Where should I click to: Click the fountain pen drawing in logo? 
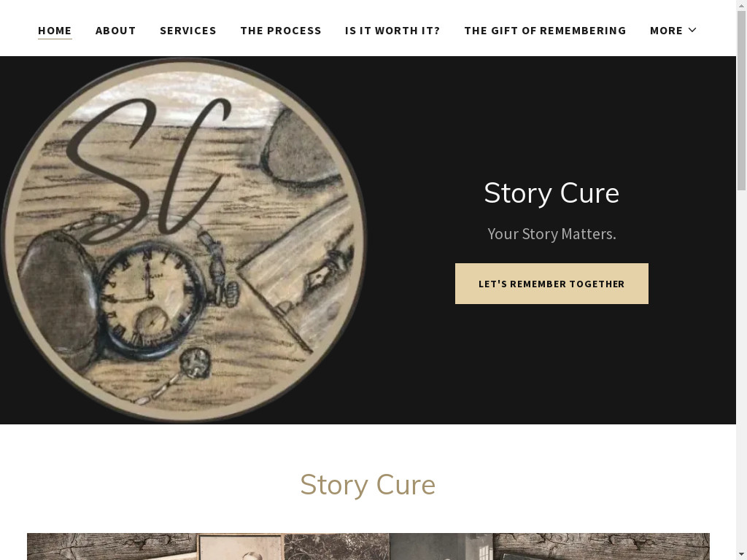tap(329, 271)
